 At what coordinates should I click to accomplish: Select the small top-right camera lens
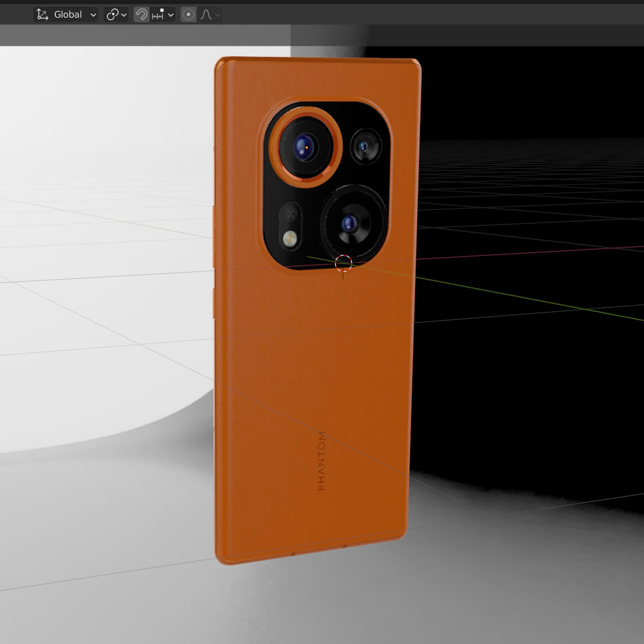coord(365,146)
